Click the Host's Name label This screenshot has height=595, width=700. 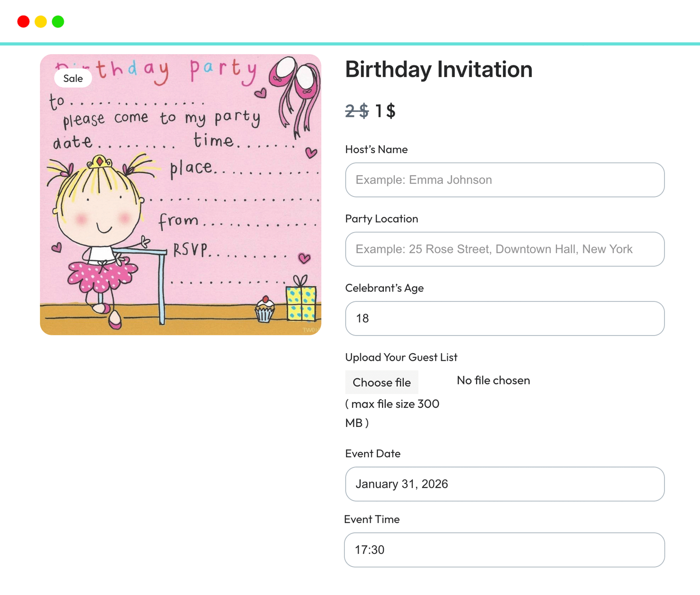click(x=376, y=149)
